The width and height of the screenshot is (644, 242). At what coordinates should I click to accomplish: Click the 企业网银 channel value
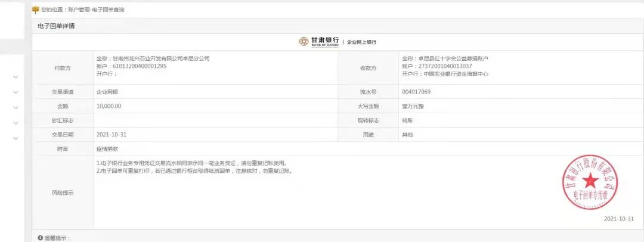(x=107, y=92)
